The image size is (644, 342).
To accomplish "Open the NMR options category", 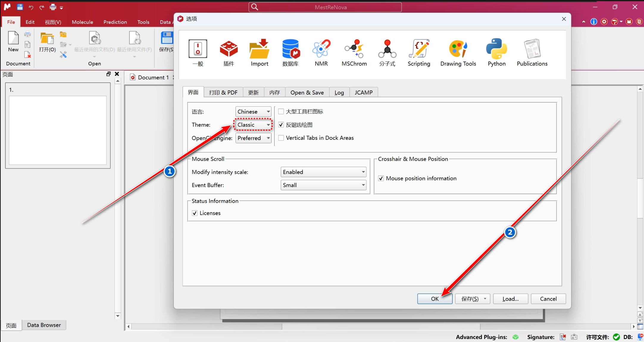I will pyautogui.click(x=321, y=53).
